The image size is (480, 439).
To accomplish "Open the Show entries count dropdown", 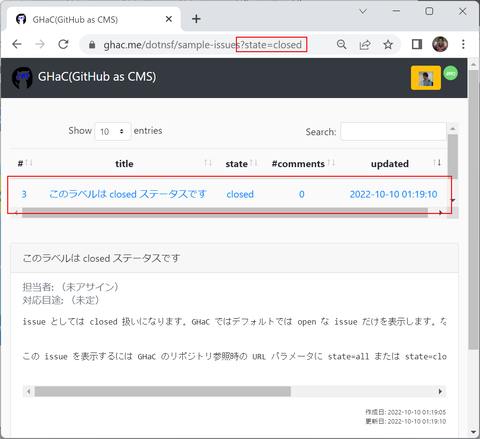I will click(x=112, y=132).
